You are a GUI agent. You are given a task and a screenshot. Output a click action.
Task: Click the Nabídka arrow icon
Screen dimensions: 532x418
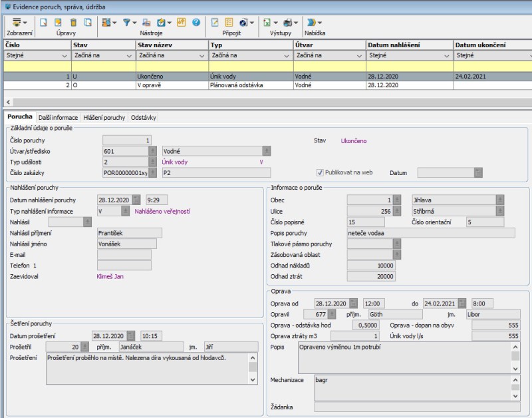click(313, 22)
